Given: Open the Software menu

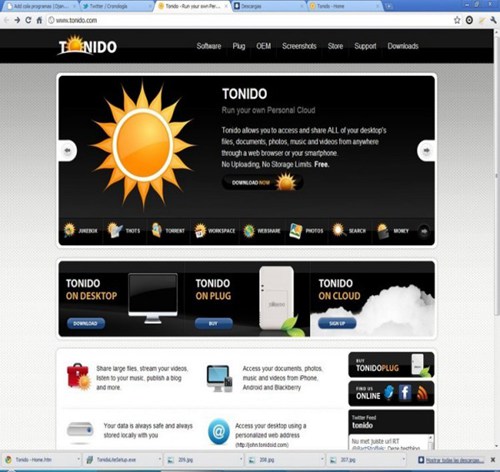Looking at the screenshot, I should 209,46.
